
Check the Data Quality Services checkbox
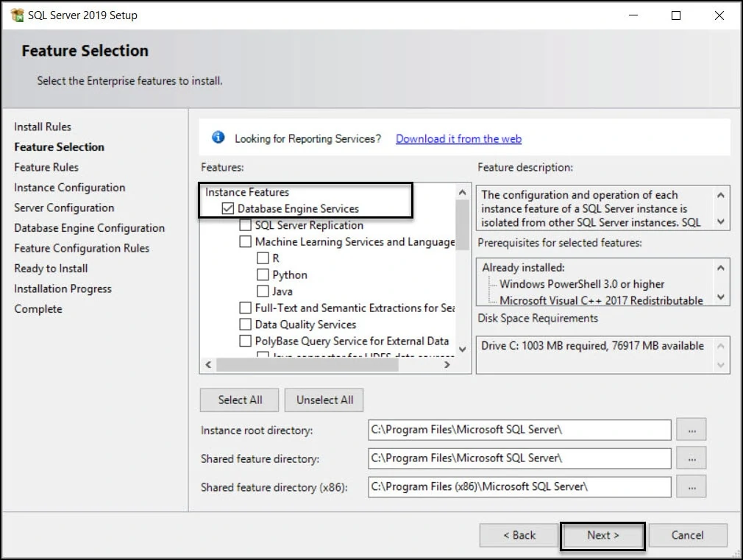pyautogui.click(x=245, y=325)
